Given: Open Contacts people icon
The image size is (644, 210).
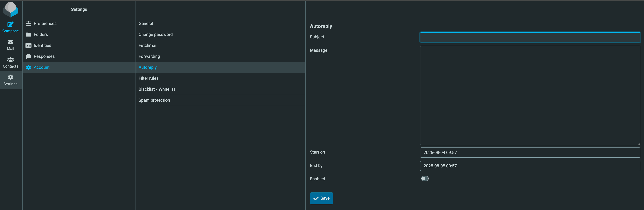Looking at the screenshot, I should [10, 60].
